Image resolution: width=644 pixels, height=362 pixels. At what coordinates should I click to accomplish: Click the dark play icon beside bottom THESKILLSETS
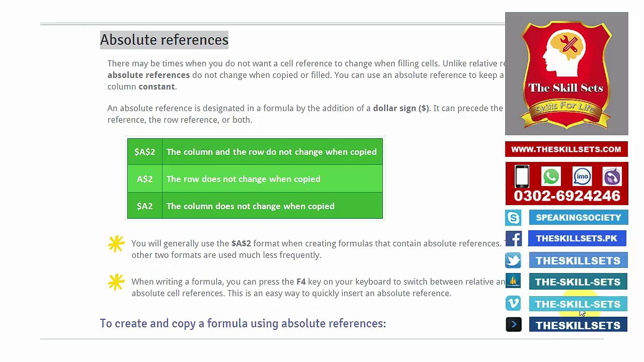513,325
